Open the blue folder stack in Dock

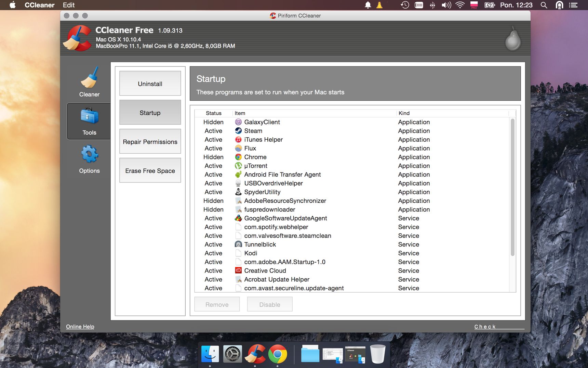(x=310, y=354)
